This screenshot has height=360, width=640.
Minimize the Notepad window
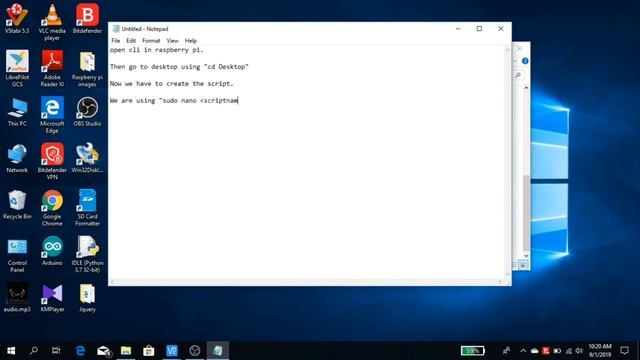point(458,29)
